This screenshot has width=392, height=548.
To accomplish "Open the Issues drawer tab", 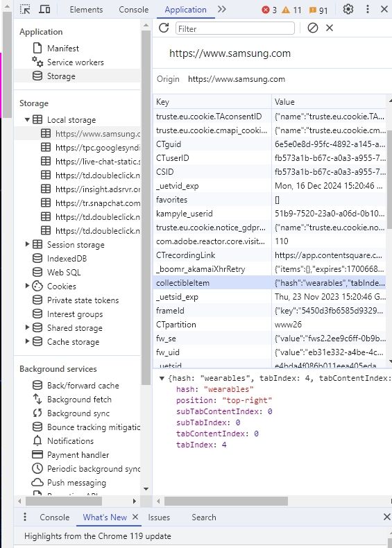I will [159, 517].
